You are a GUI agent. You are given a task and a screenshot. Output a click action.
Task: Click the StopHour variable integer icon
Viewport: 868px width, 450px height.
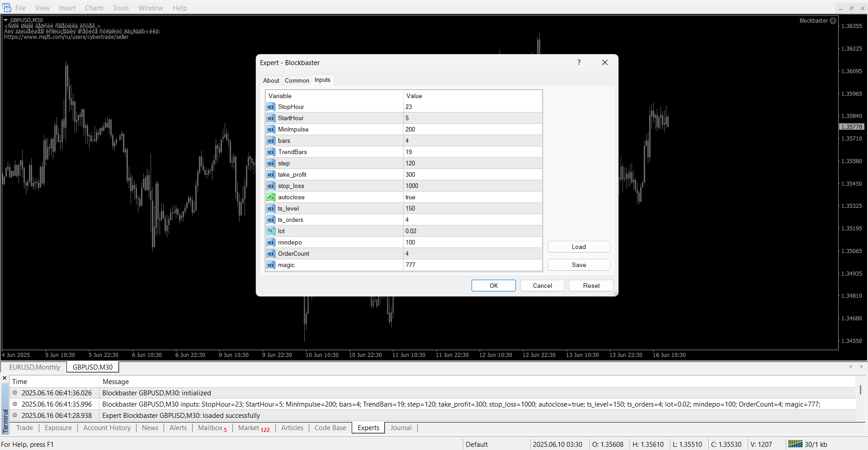click(270, 107)
